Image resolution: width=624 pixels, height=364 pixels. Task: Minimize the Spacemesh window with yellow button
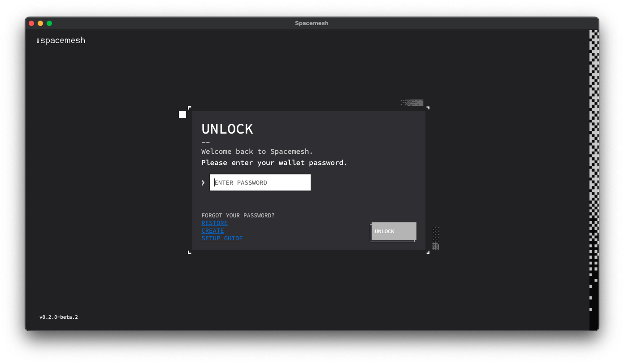click(x=40, y=23)
